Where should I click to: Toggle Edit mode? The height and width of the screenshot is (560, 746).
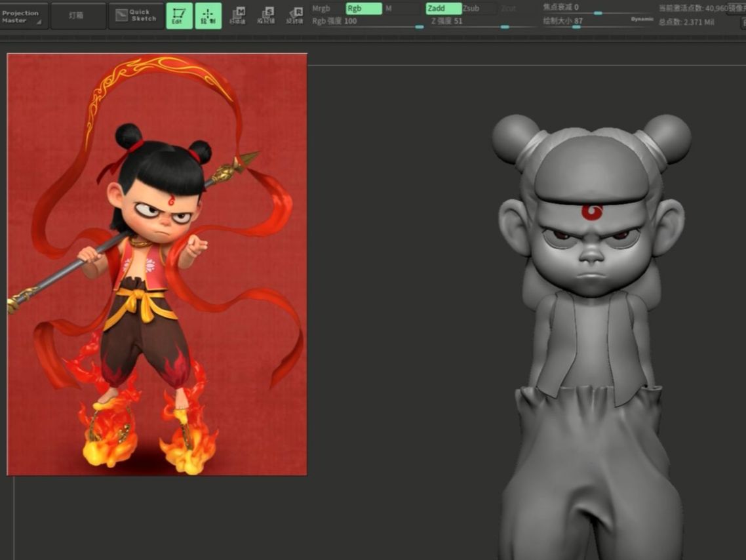[x=179, y=16]
